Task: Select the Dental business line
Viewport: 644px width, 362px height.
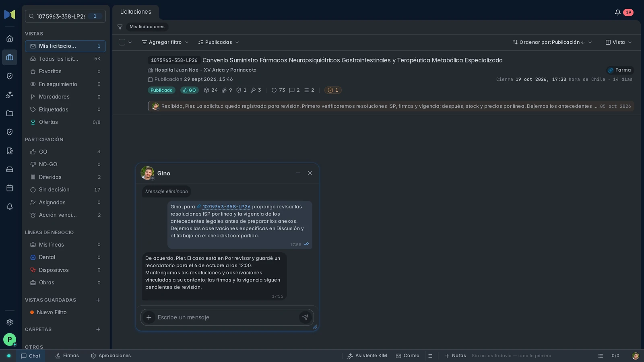Action: click(65, 257)
